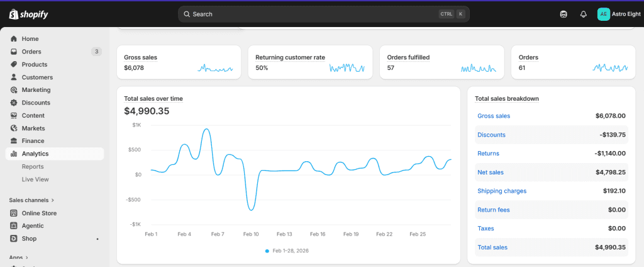The width and height of the screenshot is (644, 267).
Task: Click the Orders card title
Action: coord(528,57)
